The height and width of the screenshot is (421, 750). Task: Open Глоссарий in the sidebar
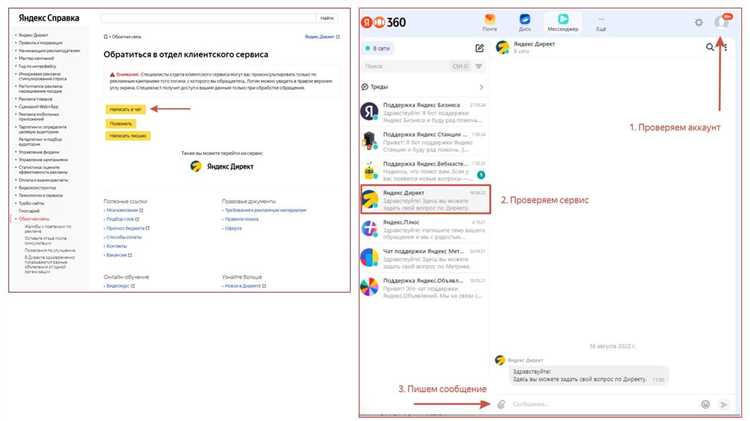[29, 211]
